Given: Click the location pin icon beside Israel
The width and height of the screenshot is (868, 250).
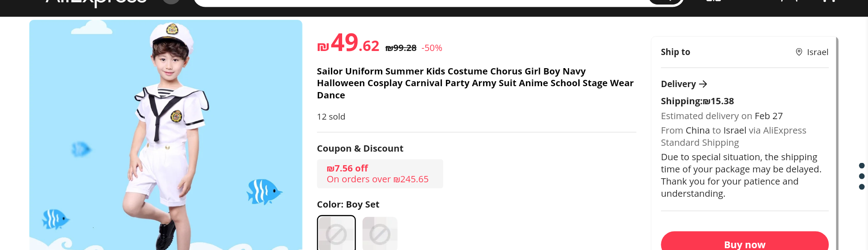Looking at the screenshot, I should point(799,52).
